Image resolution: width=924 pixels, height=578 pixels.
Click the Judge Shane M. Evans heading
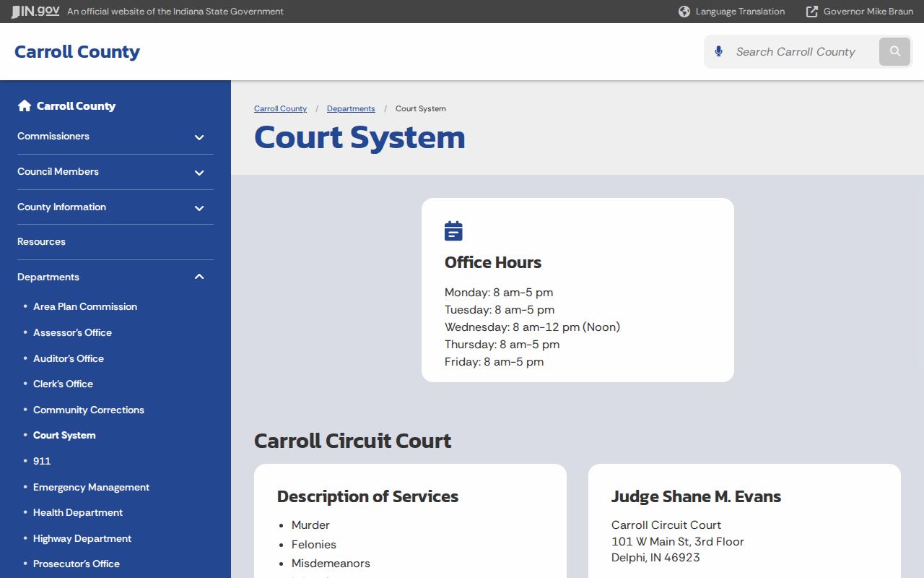click(x=696, y=496)
